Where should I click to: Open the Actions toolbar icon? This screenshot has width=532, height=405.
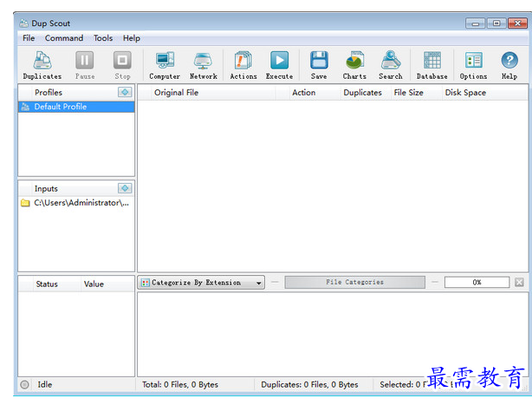click(243, 66)
